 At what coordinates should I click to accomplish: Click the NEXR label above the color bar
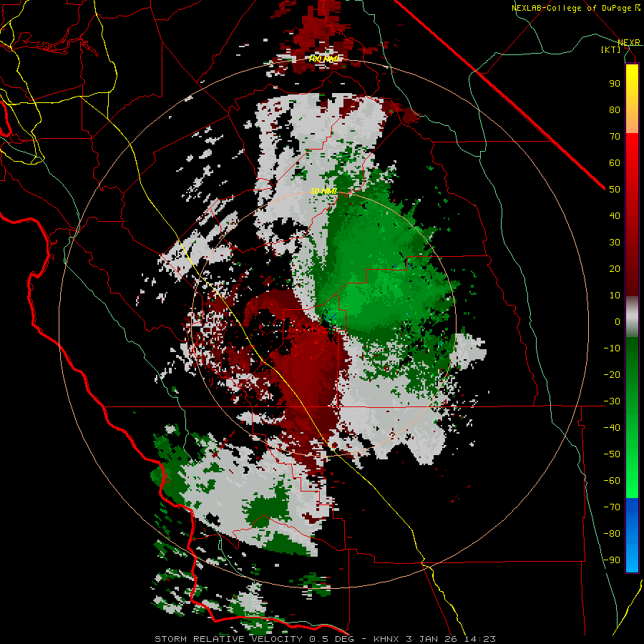629,43
